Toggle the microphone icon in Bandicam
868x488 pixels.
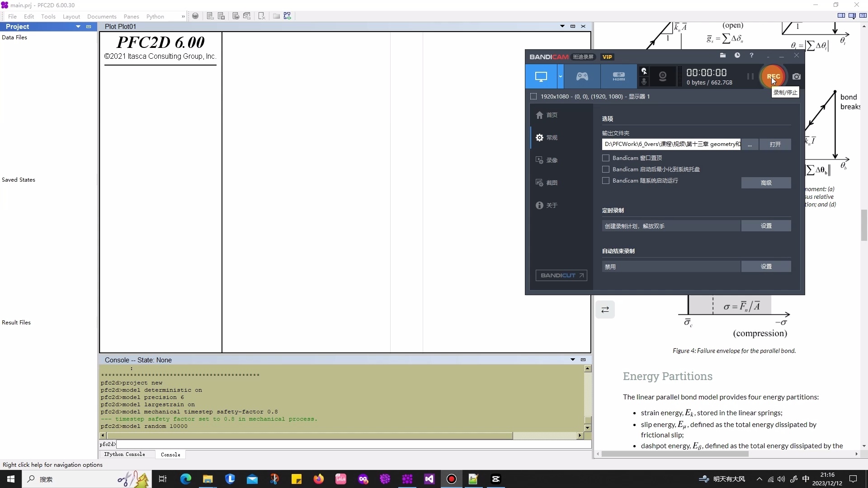(644, 81)
